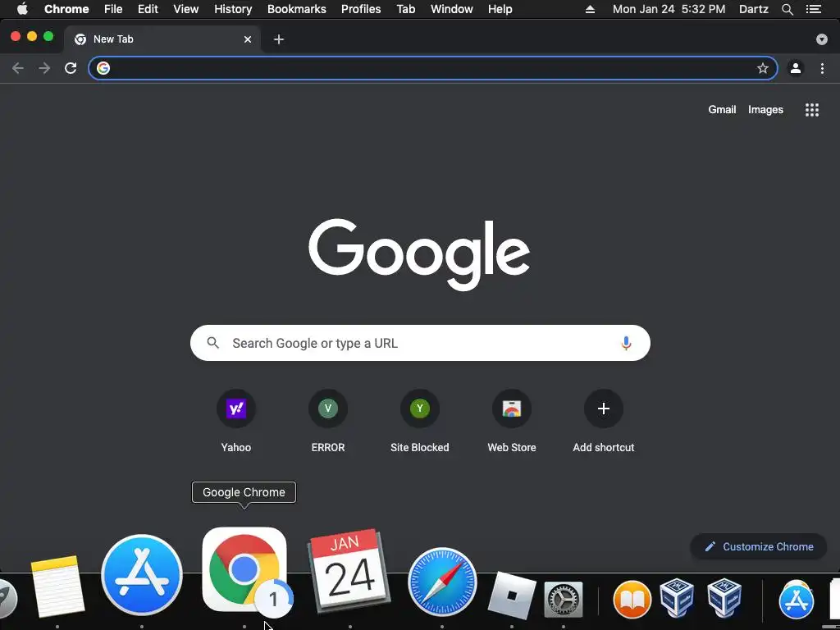Click the magnifier icon in the search box

click(213, 343)
